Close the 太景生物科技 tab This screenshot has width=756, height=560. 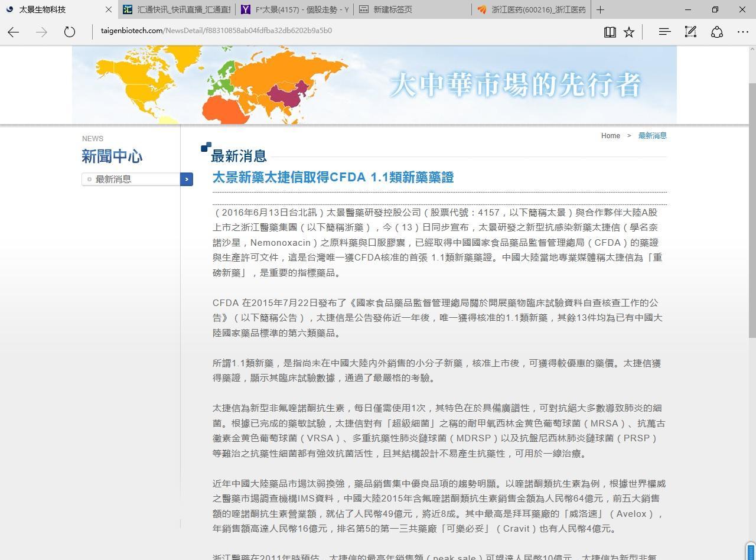[x=109, y=9]
